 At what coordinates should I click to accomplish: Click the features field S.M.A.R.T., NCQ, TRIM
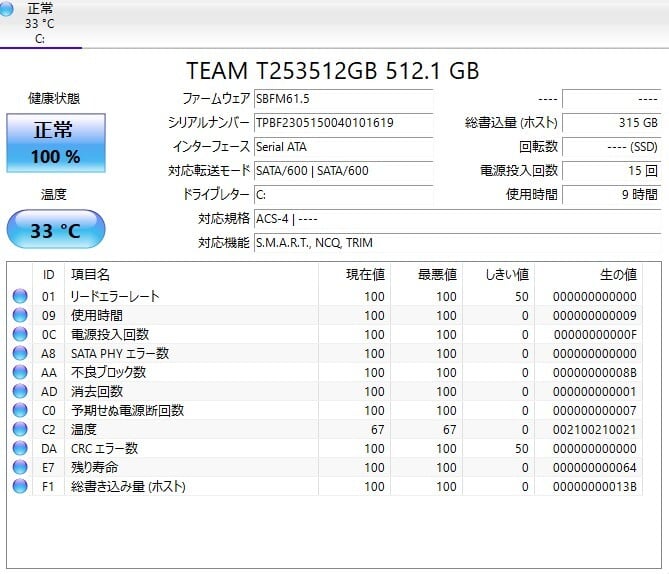(x=457, y=243)
